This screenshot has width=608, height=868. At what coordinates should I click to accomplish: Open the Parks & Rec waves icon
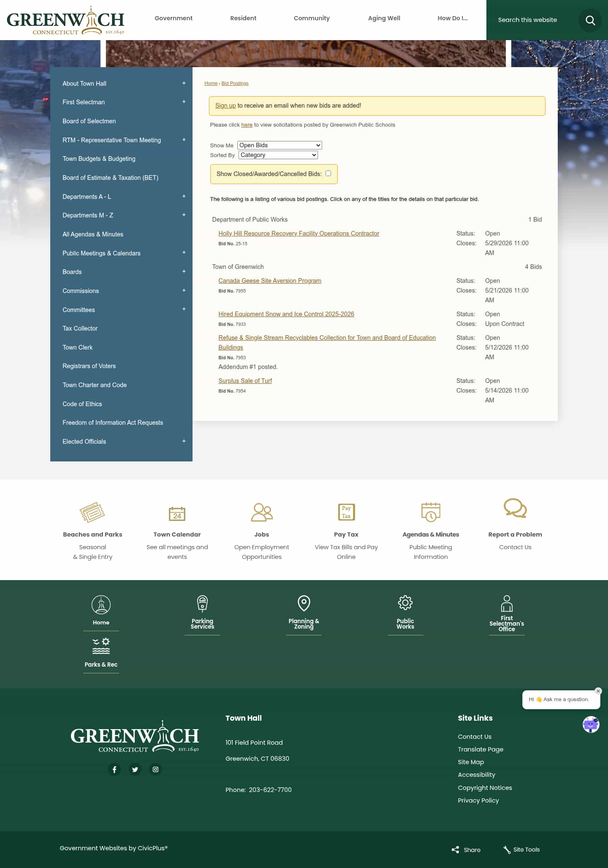pos(101,646)
